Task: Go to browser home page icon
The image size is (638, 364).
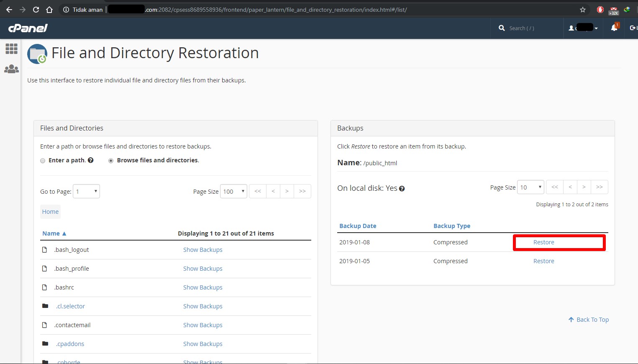Action: pyautogui.click(x=49, y=10)
